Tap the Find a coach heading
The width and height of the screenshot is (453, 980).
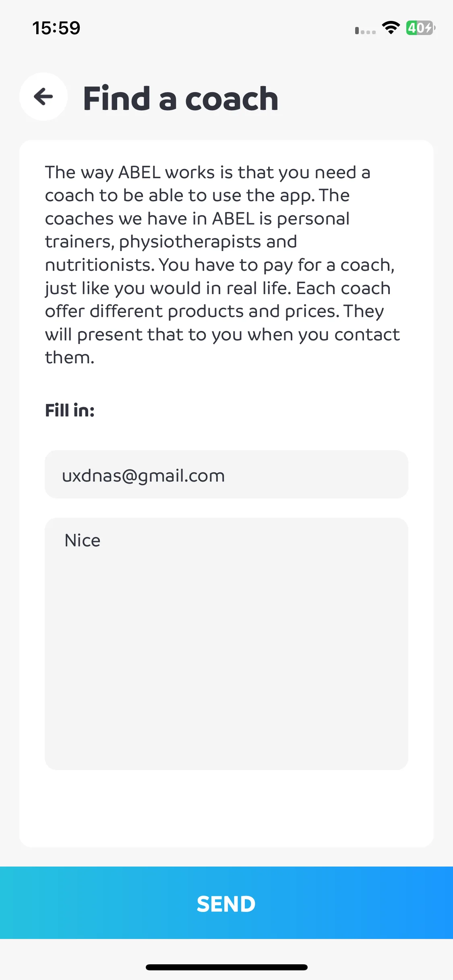click(x=181, y=99)
